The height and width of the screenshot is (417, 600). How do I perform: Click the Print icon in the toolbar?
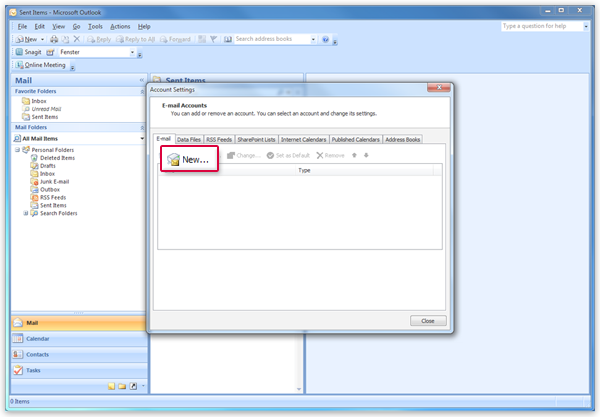(x=54, y=39)
